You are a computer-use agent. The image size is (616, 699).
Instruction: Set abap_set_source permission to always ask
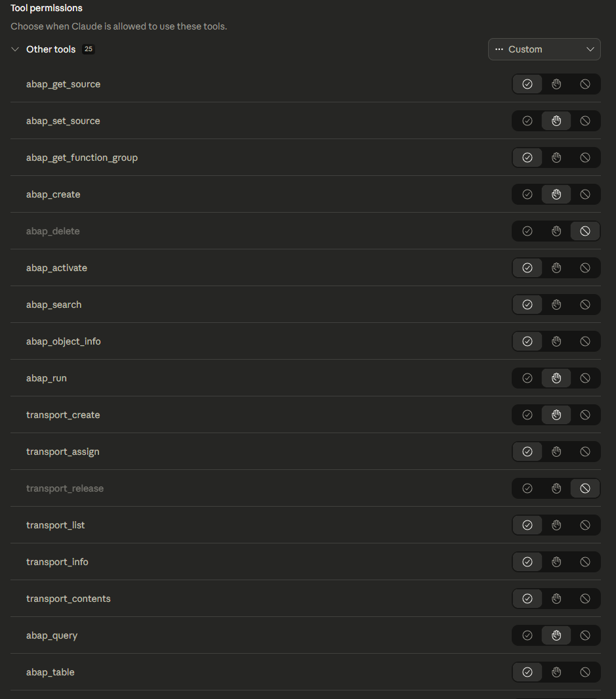point(556,121)
